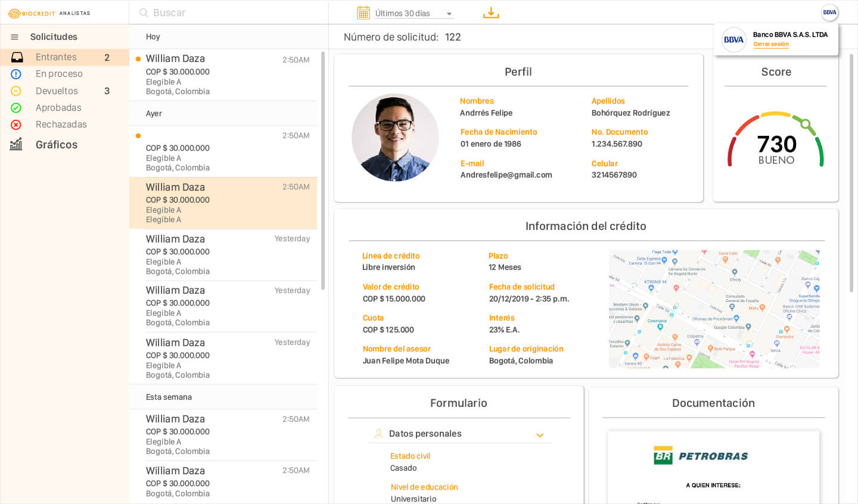This screenshot has width=858, height=504.
Task: Click the Entrantes inbox tray icon
Action: [x=17, y=57]
